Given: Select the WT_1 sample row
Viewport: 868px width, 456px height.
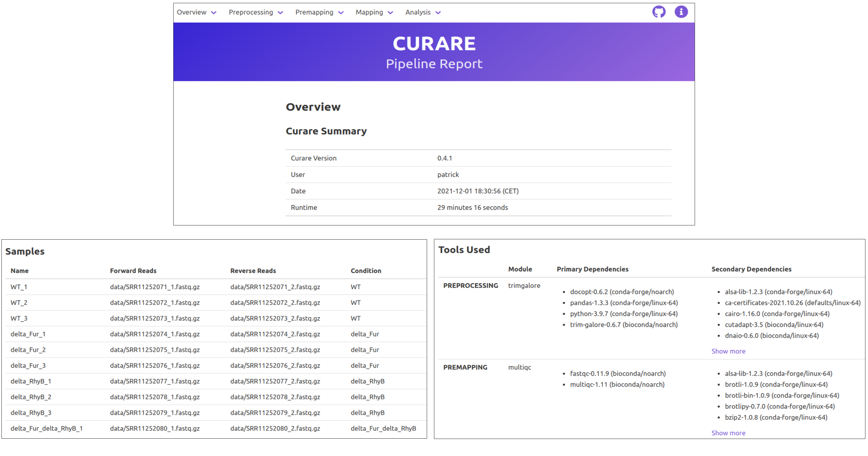Looking at the screenshot, I should pos(19,287).
